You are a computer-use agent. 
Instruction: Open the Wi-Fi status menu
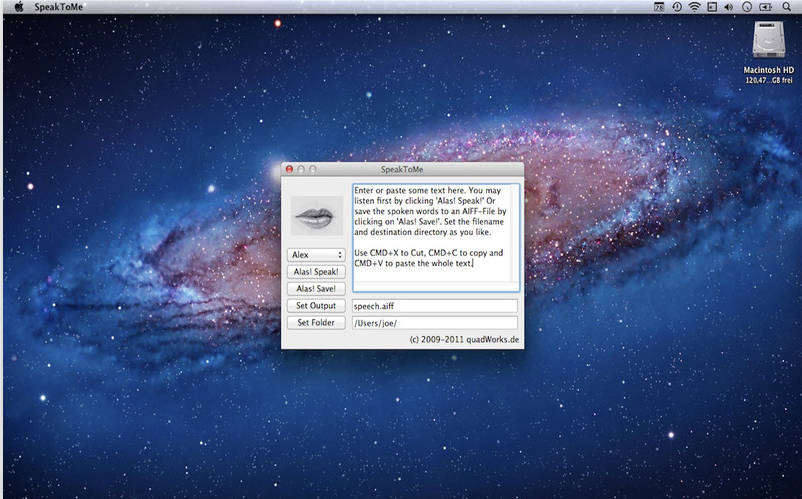click(x=694, y=7)
